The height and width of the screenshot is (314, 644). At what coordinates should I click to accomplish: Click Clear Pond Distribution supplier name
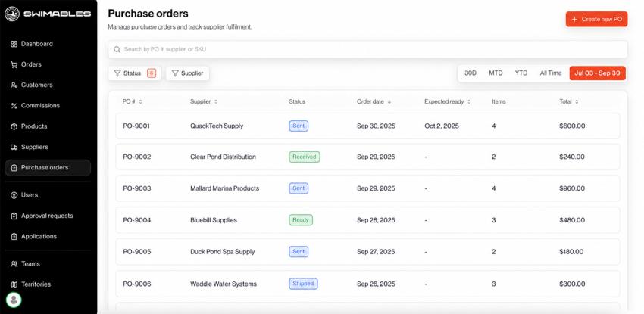coord(223,157)
